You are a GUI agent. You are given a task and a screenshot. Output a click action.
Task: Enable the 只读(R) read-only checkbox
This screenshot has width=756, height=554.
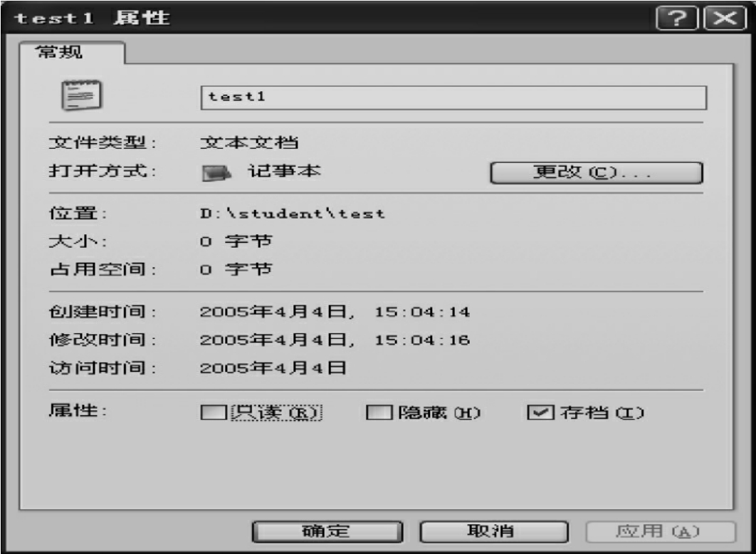pos(214,412)
